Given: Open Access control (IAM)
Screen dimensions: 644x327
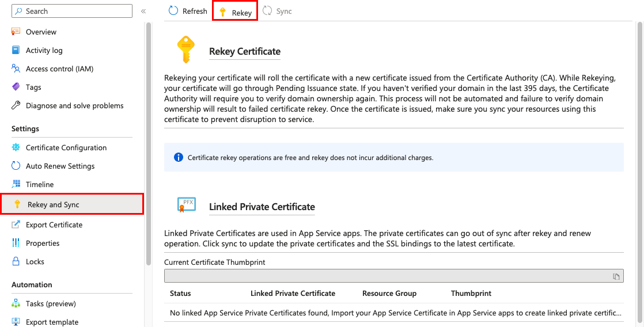Looking at the screenshot, I should tap(59, 69).
